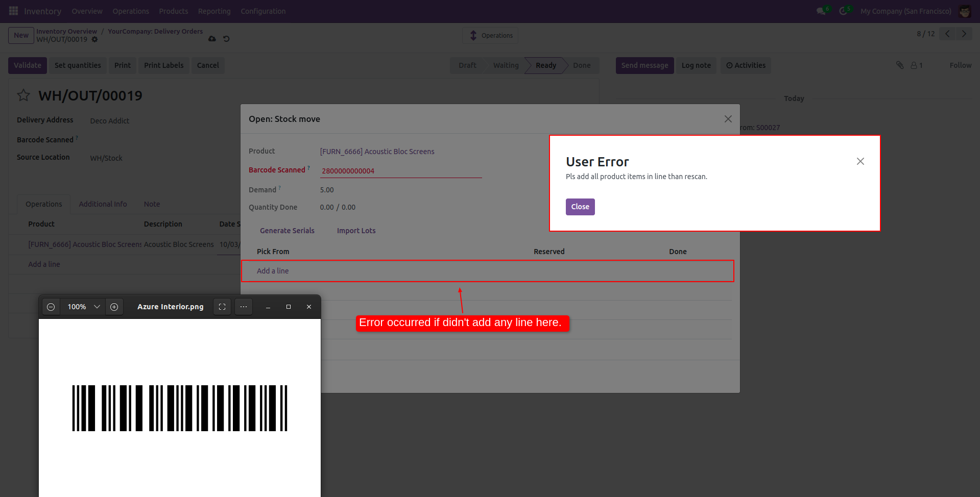Open the Overview menu
The width and height of the screenshot is (980, 497).
coord(87,11)
